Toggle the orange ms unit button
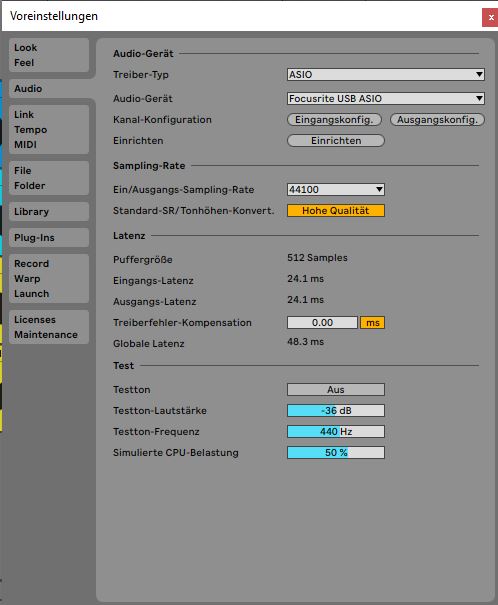The height and width of the screenshot is (605, 498). pyautogui.click(x=372, y=323)
